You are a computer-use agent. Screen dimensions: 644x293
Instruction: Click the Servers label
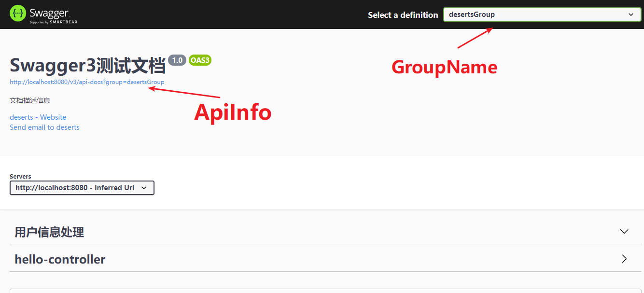click(x=20, y=177)
